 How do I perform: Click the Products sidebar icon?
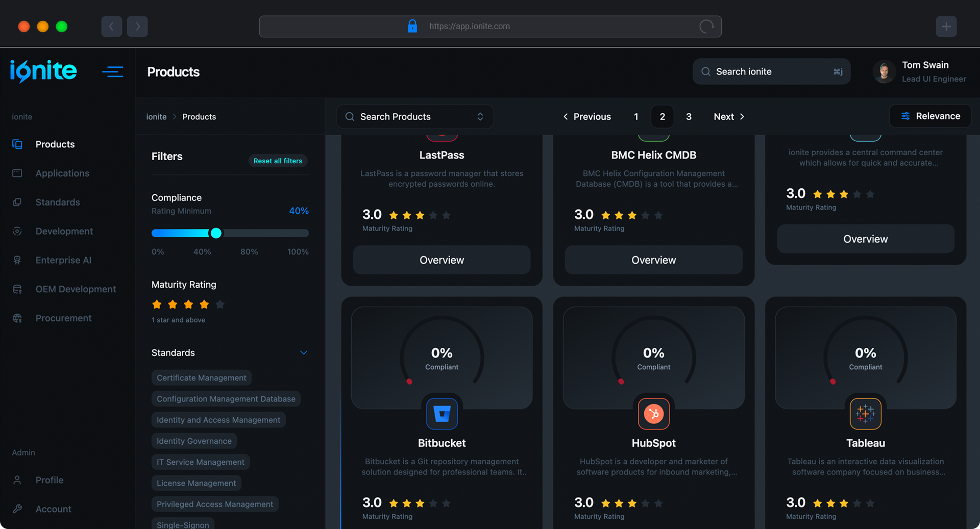(x=17, y=144)
